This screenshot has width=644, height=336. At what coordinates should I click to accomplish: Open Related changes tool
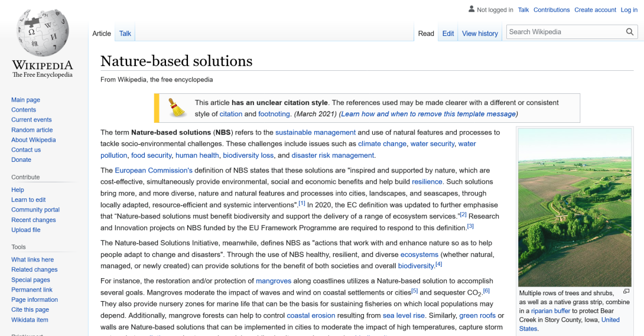(34, 269)
